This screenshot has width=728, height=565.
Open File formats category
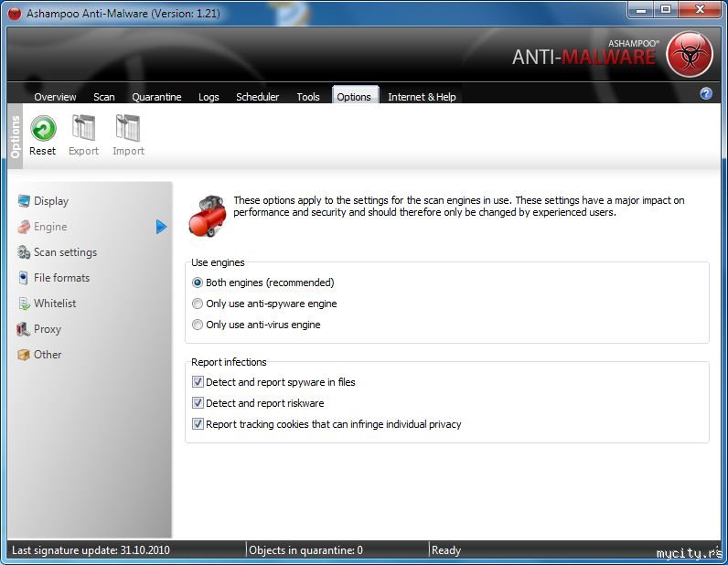coord(61,278)
